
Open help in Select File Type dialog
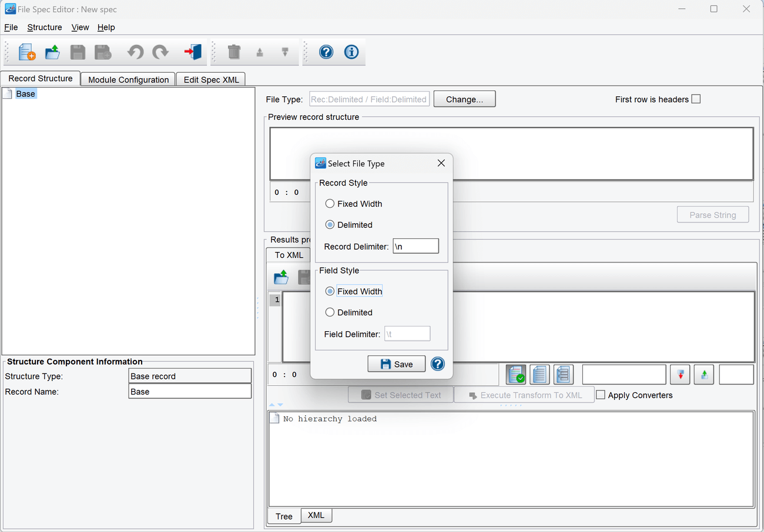point(438,363)
